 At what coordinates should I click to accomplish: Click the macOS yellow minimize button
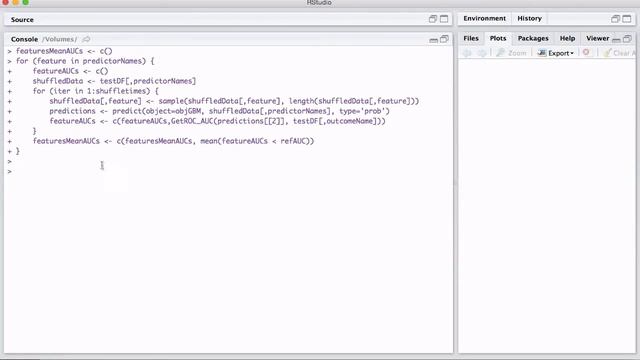pyautogui.click(x=16, y=2)
